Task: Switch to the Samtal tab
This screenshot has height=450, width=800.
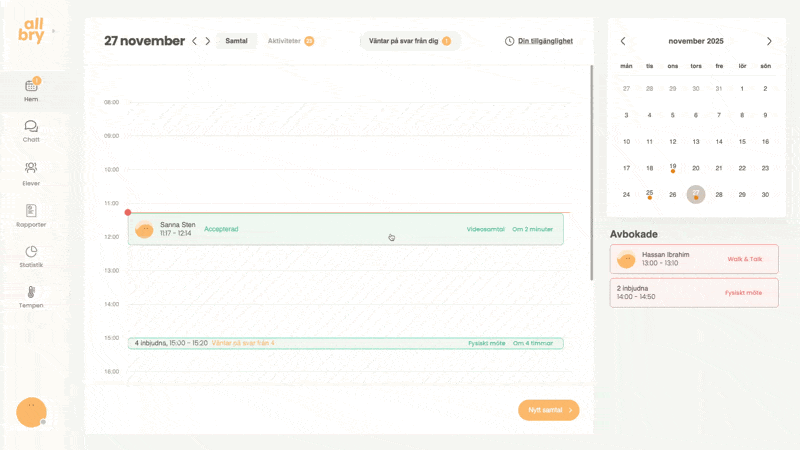Action: 237,41
